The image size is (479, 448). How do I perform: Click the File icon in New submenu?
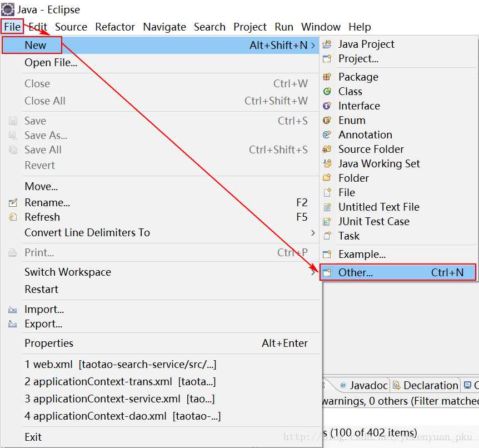point(327,192)
